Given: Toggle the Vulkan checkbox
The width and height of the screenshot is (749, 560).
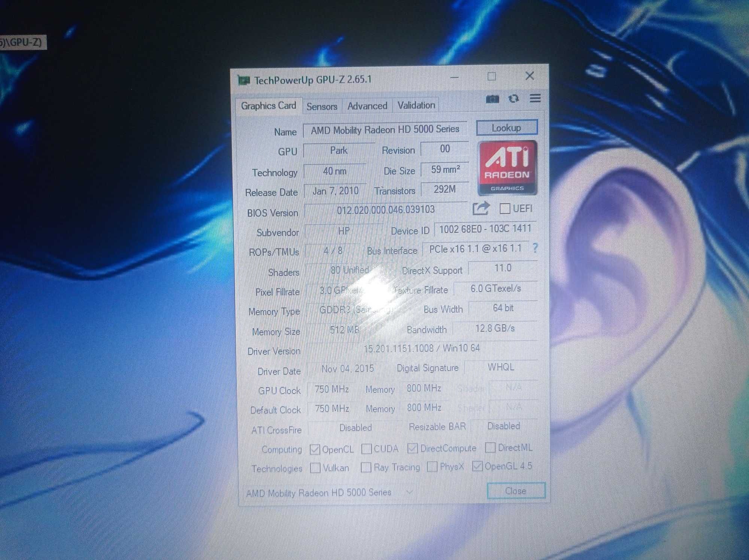Looking at the screenshot, I should pyautogui.click(x=315, y=468).
